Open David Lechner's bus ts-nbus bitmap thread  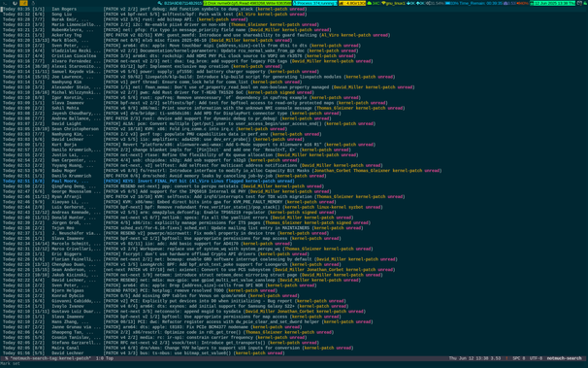coord(144,353)
